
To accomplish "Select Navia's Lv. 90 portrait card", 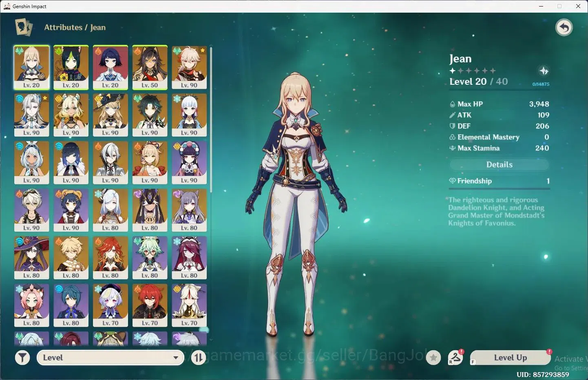I will (110, 115).
